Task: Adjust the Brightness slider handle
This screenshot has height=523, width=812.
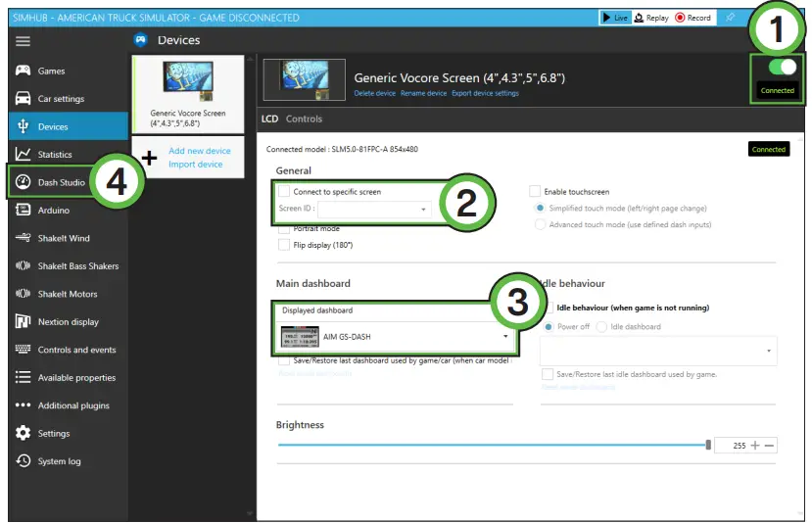Action: pyautogui.click(x=708, y=446)
